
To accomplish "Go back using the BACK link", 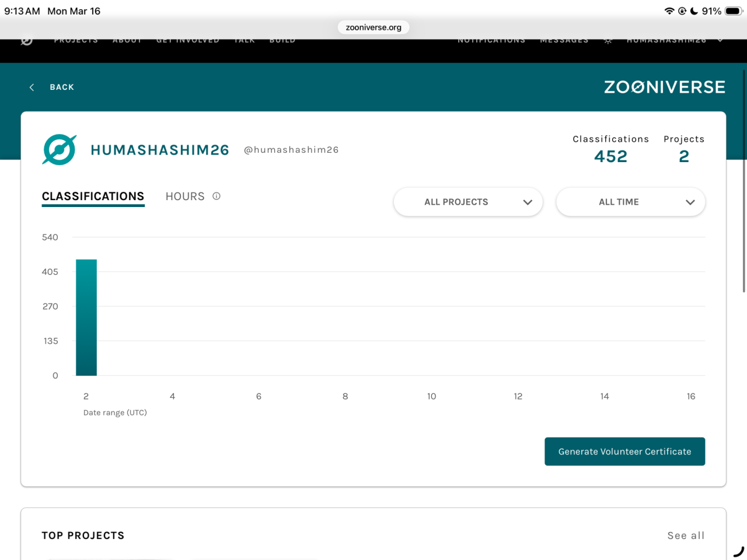I will (x=52, y=87).
